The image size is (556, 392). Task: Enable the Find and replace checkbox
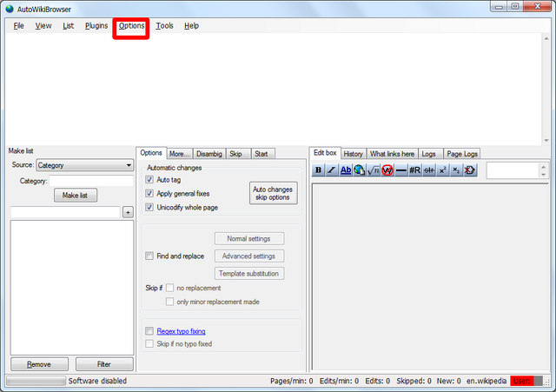(x=149, y=256)
